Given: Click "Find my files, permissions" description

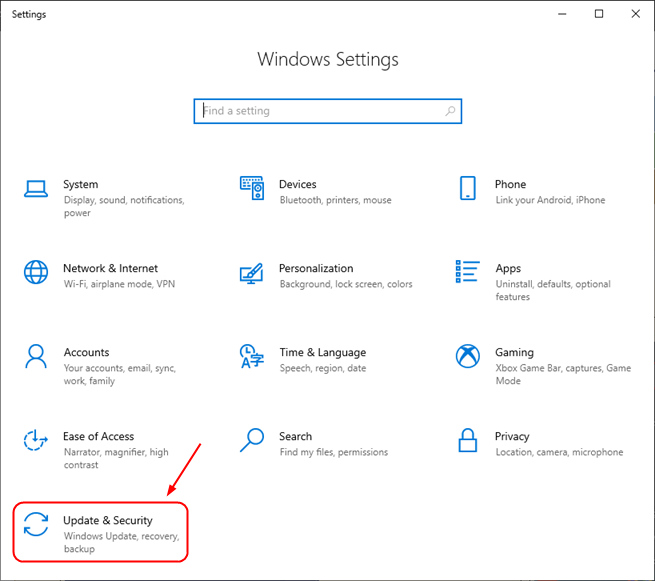Looking at the screenshot, I should click(x=334, y=452).
